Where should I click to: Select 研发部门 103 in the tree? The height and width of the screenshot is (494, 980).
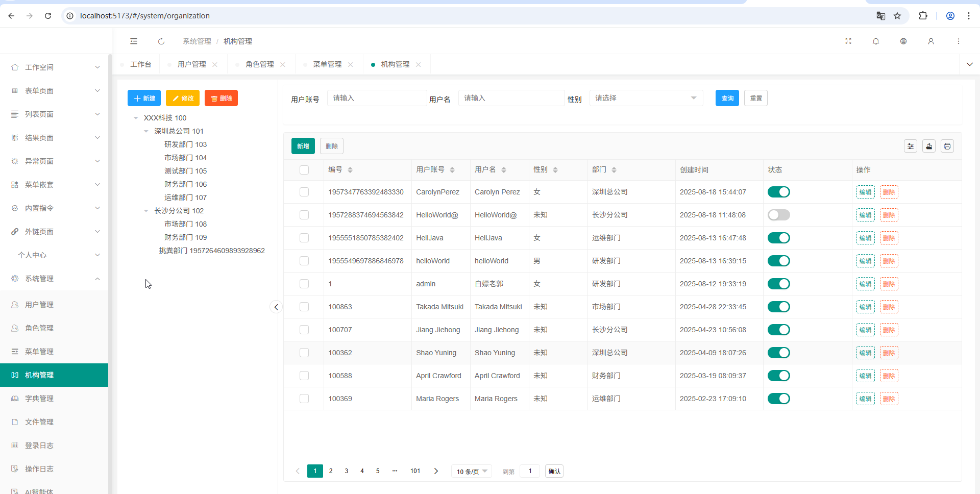(185, 144)
